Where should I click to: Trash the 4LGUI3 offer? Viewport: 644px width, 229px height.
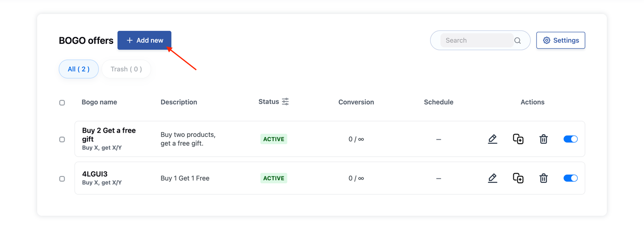(543, 178)
